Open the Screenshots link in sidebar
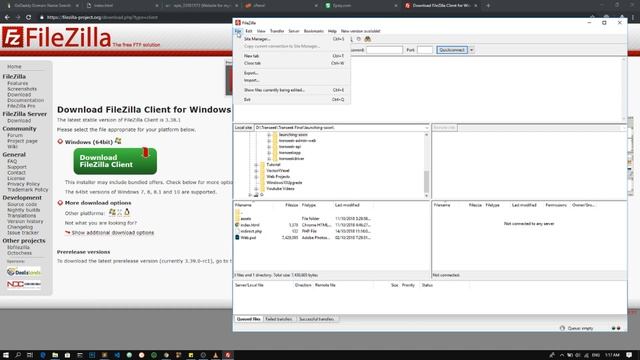Screen dimensions: 640x360 [x=22, y=89]
